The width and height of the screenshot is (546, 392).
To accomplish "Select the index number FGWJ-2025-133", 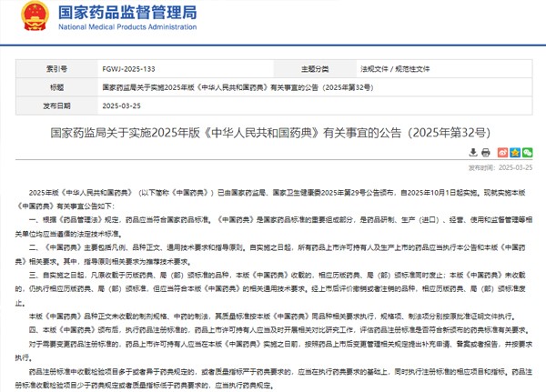I will click(x=128, y=69).
